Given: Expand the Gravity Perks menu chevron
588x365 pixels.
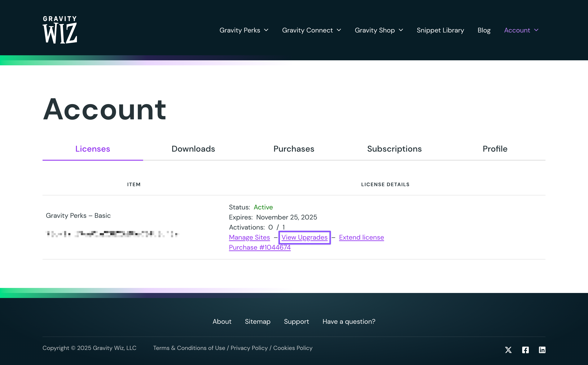Looking at the screenshot, I should click(x=266, y=30).
